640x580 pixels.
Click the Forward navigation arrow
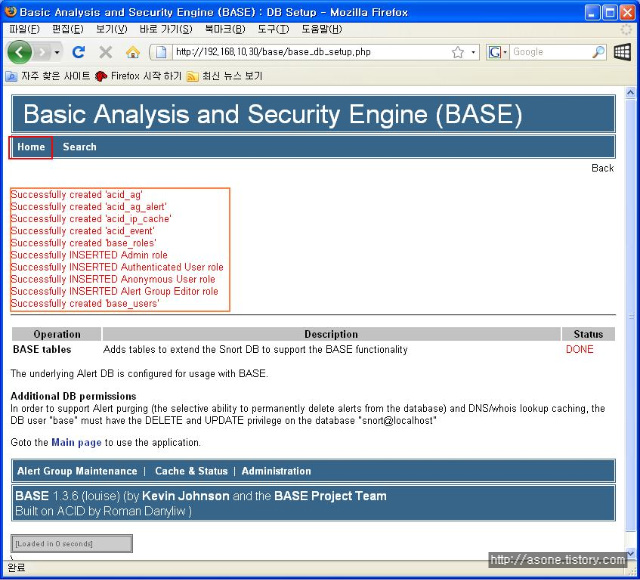[x=42, y=52]
